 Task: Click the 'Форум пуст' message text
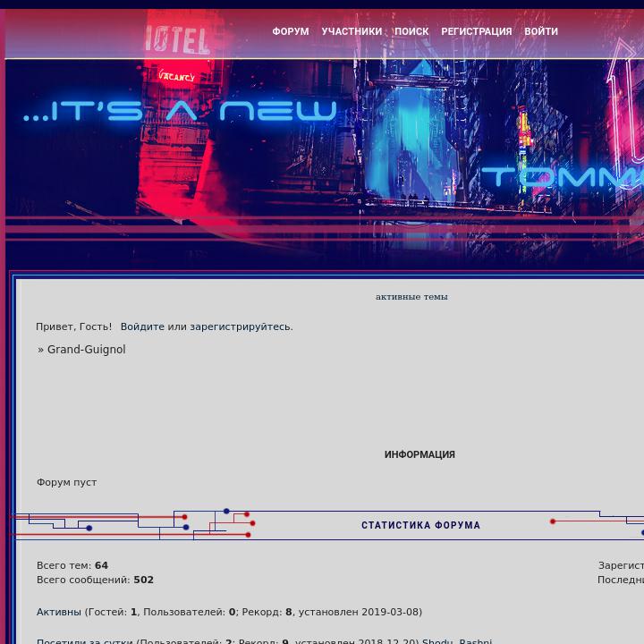pyautogui.click(x=66, y=482)
